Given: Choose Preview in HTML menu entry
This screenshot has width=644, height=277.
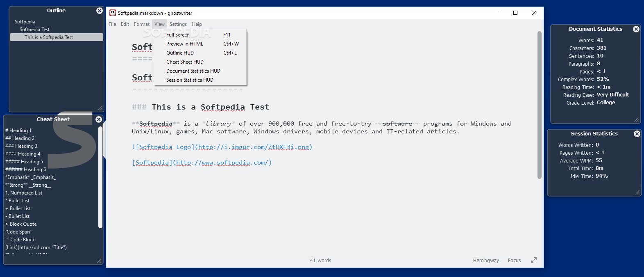Looking at the screenshot, I should [200, 44].
